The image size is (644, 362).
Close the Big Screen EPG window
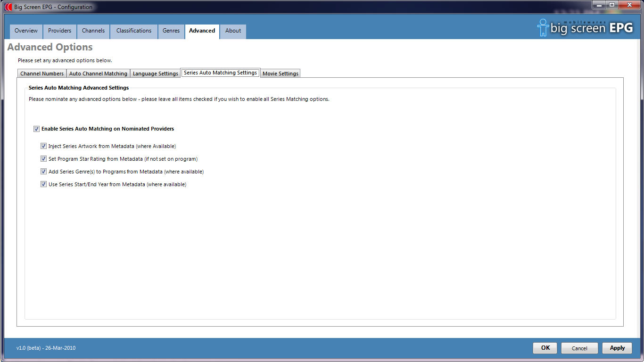[x=629, y=5]
